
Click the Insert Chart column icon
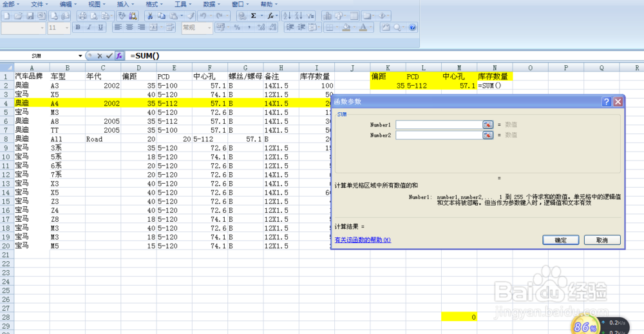(328, 16)
